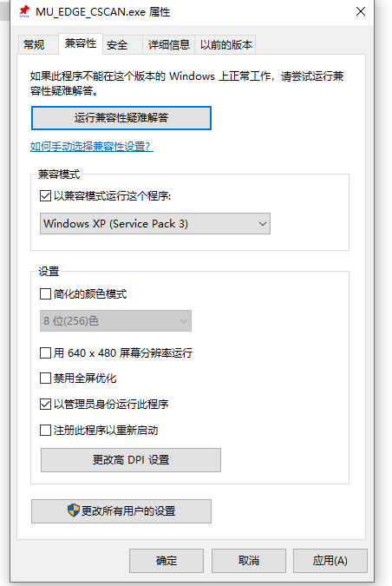The image size is (392, 586).
Task: Click the 应用(A) button
Action: [330, 561]
